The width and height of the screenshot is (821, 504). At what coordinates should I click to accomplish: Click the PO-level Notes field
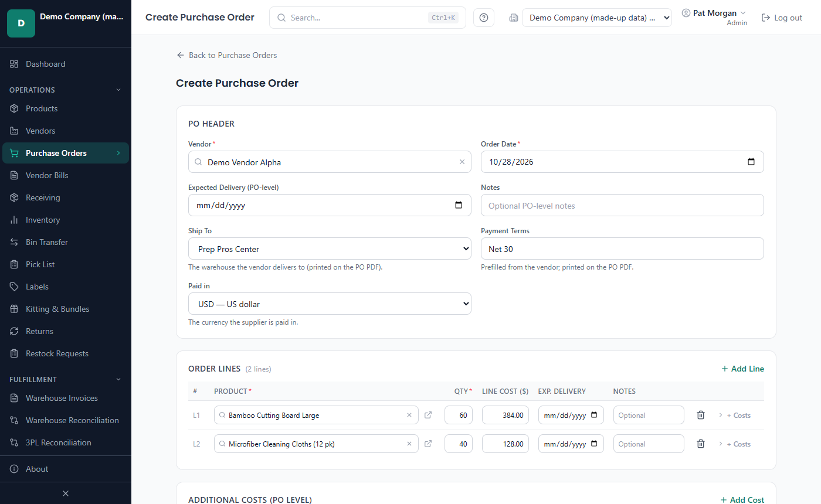pyautogui.click(x=622, y=206)
